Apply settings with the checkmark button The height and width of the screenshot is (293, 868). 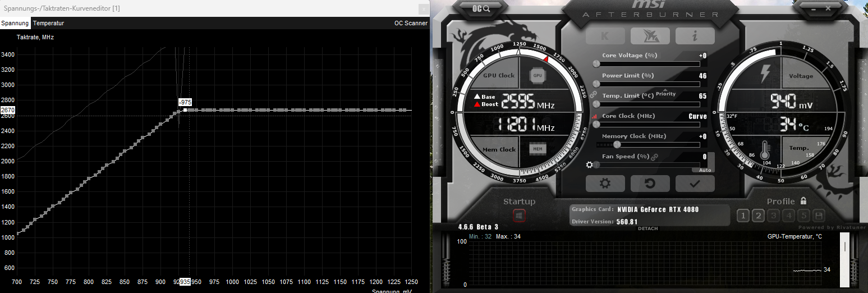(695, 184)
